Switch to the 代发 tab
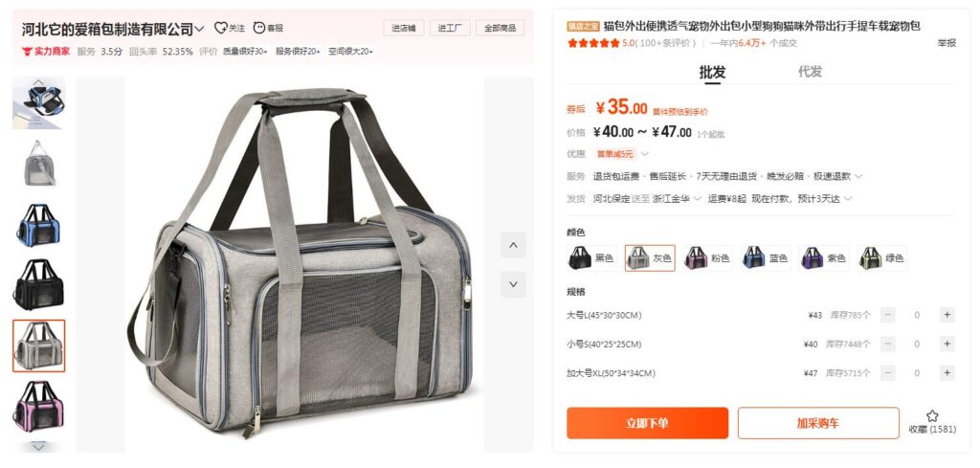Image resolution: width=980 pixels, height=468 pixels. click(x=810, y=71)
